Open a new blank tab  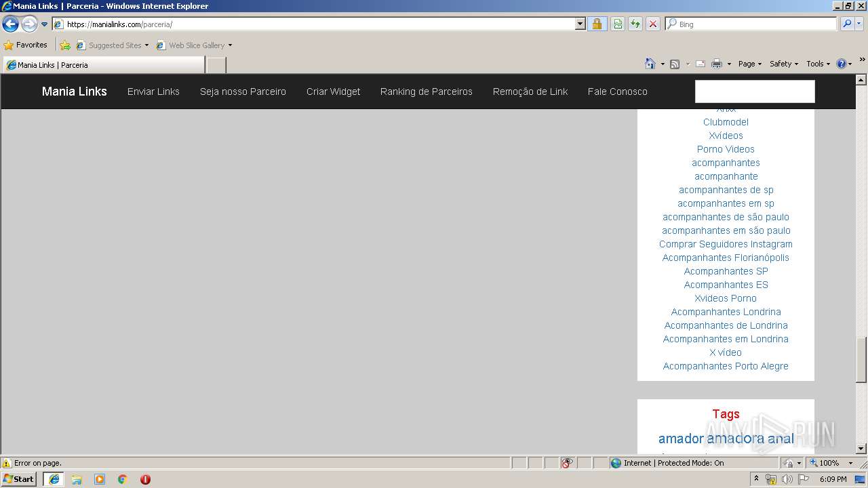216,65
